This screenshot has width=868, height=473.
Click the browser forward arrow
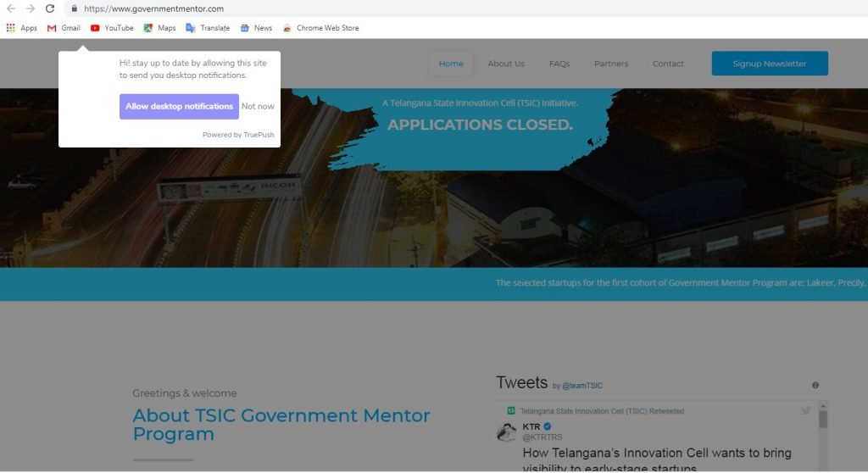click(x=31, y=8)
